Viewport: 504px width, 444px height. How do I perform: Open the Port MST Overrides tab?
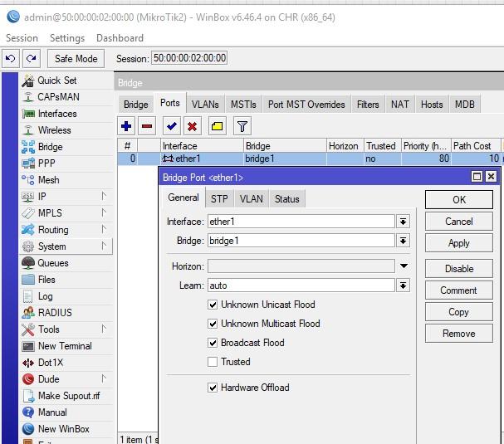click(306, 105)
